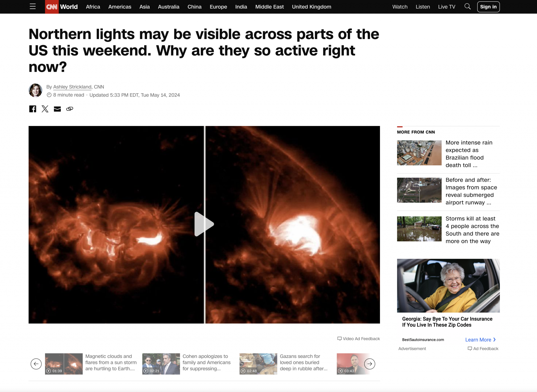Play the solar flare video
The width and height of the screenshot is (537, 392).
pyautogui.click(x=204, y=224)
